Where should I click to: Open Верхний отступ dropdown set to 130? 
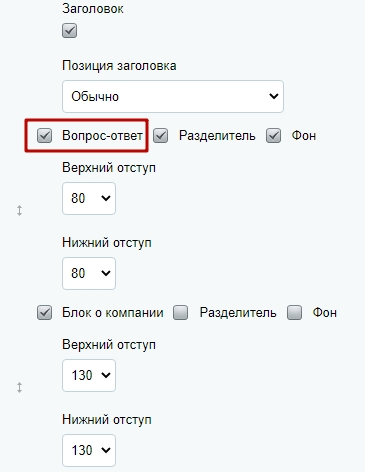pos(89,375)
